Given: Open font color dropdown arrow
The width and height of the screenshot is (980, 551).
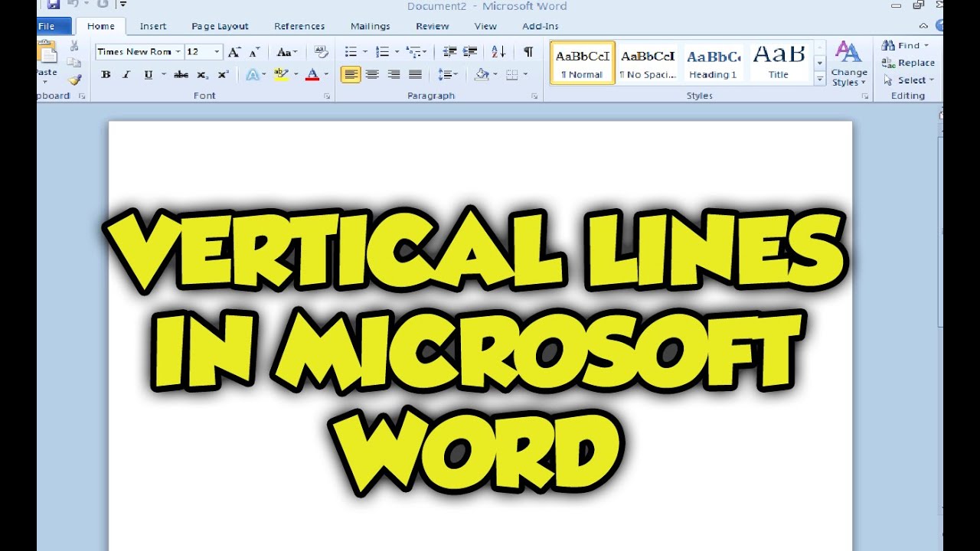Looking at the screenshot, I should pyautogui.click(x=325, y=74).
